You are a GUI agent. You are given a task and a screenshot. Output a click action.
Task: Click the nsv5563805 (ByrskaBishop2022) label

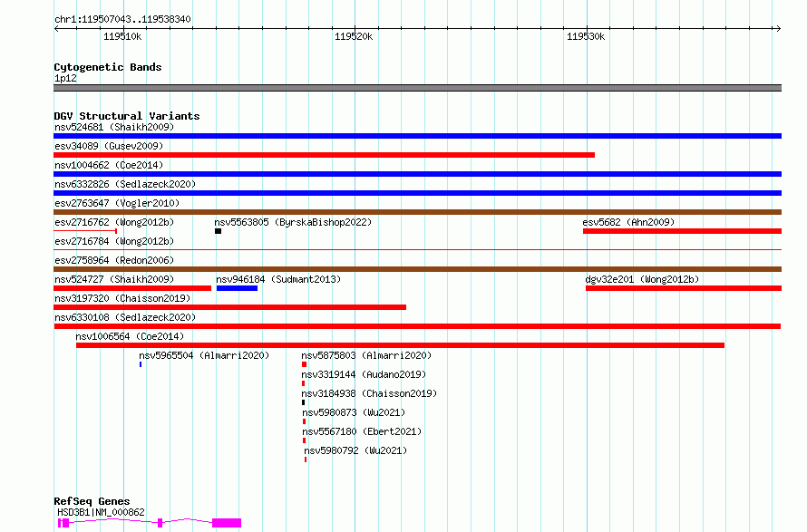point(293,222)
